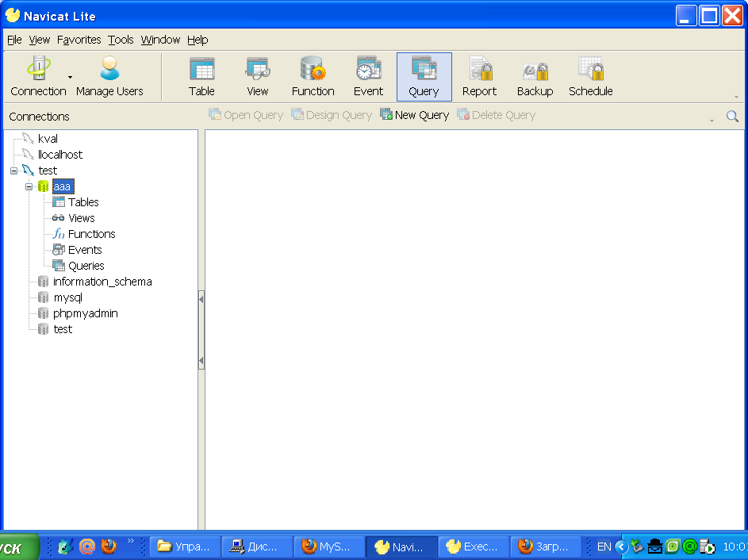Open Manage Users

click(x=109, y=76)
